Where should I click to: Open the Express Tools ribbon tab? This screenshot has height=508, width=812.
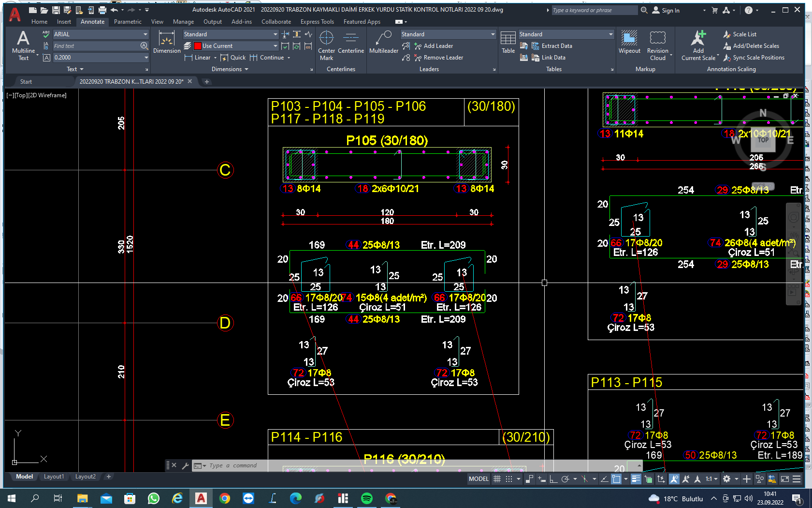[x=317, y=22]
